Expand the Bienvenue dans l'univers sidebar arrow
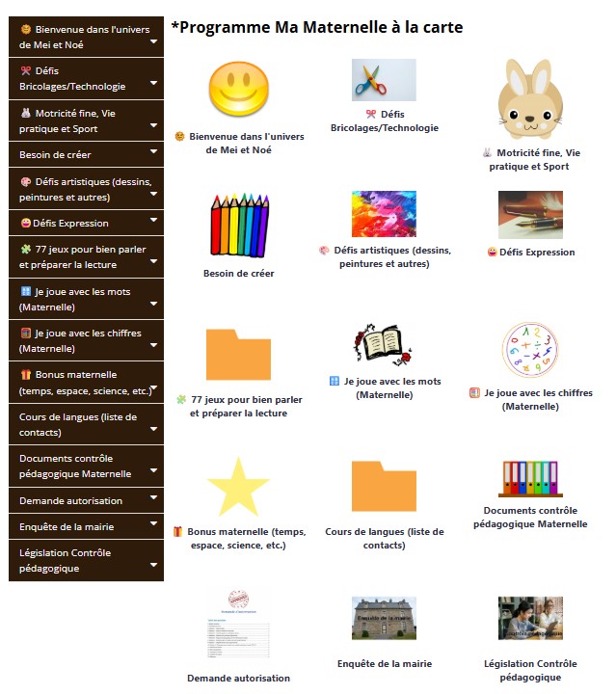 coord(153,41)
